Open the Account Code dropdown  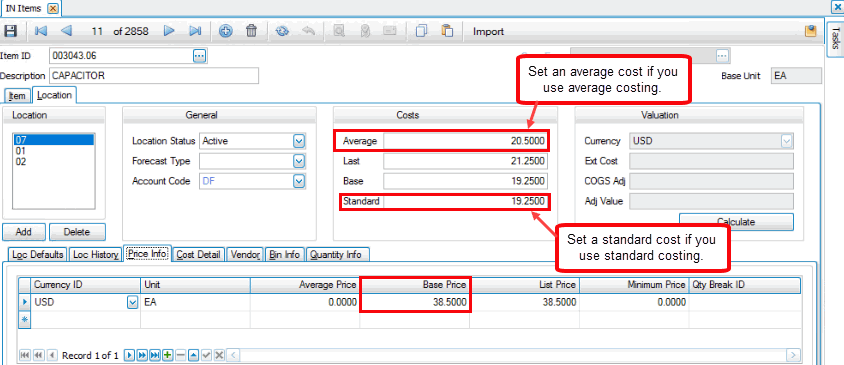point(299,181)
